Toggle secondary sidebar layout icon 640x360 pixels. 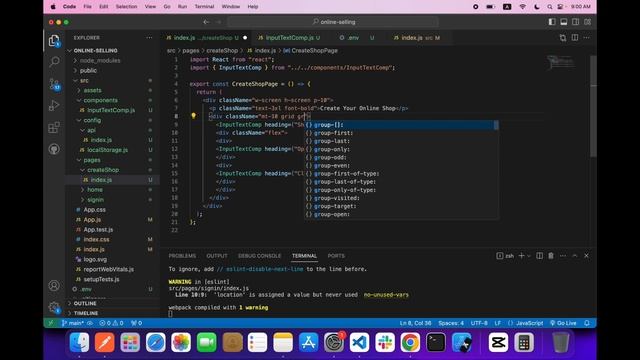pos(576,22)
